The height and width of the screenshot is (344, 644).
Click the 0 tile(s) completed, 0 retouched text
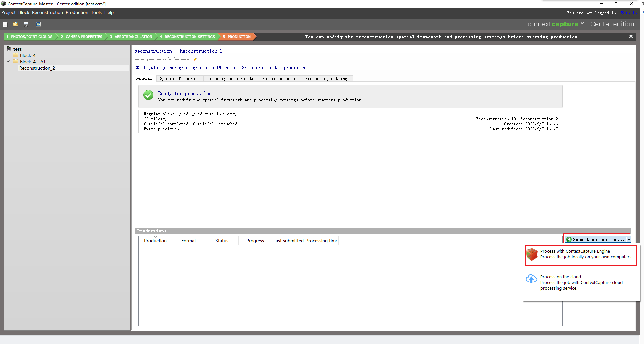coord(191,124)
